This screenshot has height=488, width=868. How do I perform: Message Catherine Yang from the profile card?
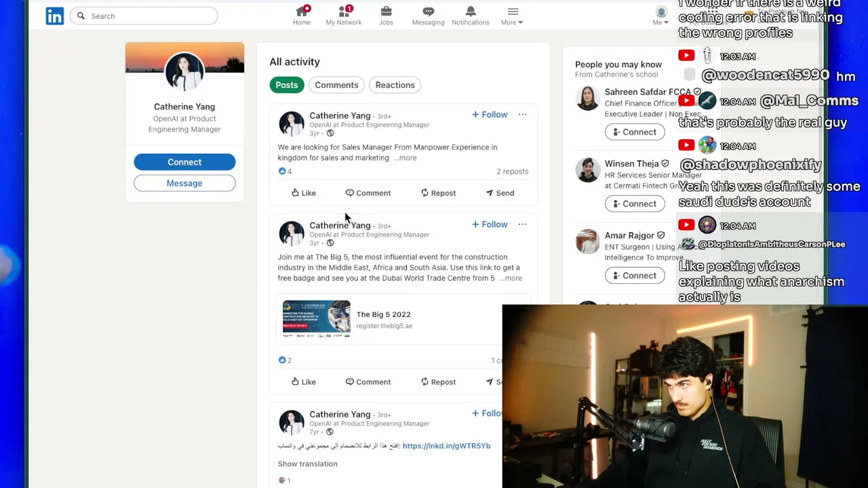click(x=184, y=183)
